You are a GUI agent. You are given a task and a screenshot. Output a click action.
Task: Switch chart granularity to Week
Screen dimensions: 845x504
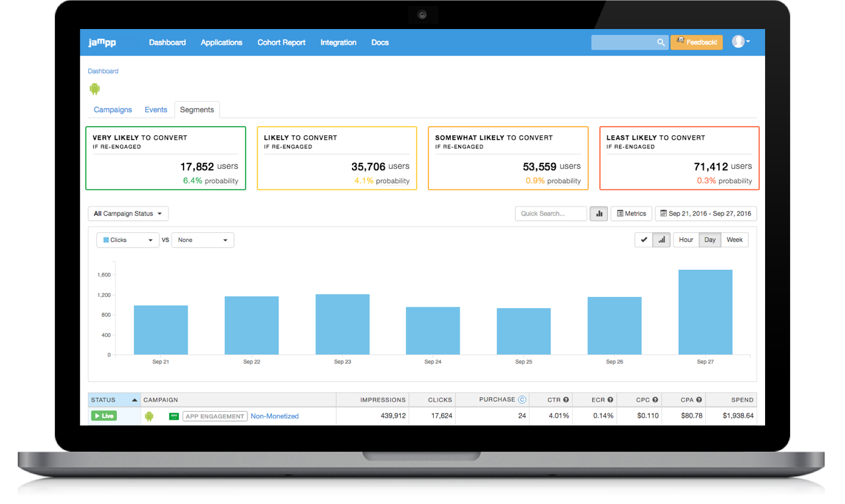coord(734,240)
